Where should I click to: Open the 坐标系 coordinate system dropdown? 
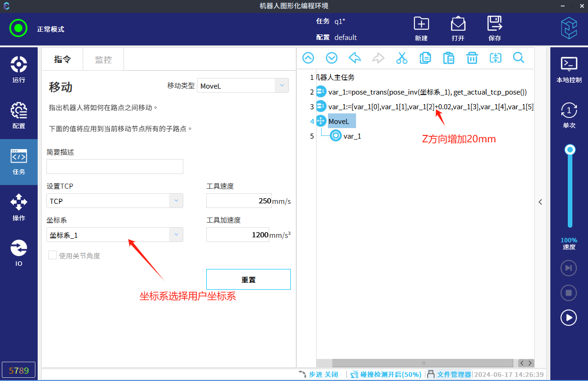click(x=115, y=235)
